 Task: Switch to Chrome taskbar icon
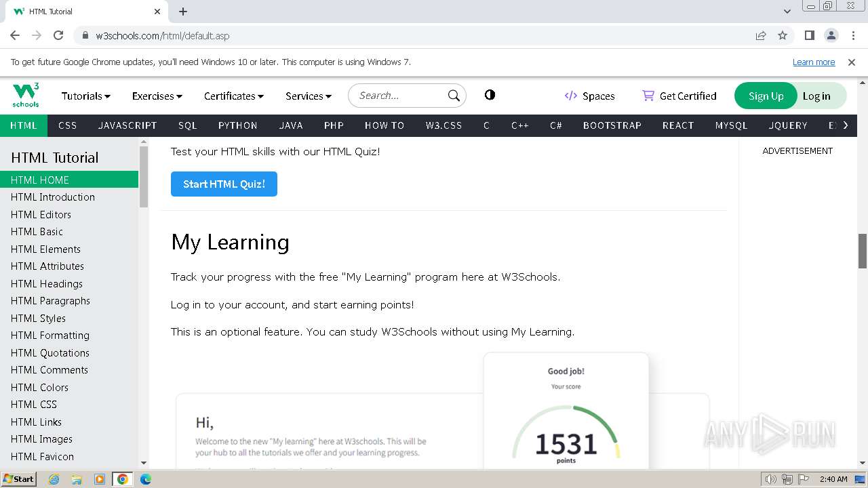[123, 479]
